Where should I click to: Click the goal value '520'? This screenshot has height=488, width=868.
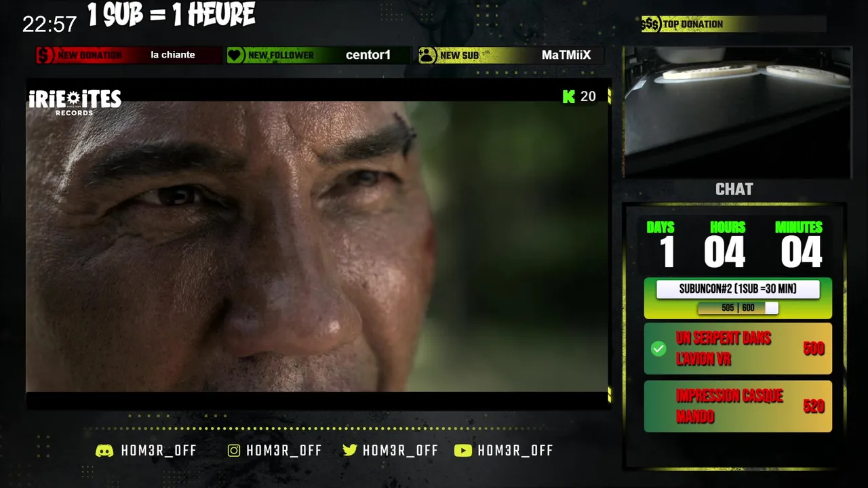coord(814,407)
